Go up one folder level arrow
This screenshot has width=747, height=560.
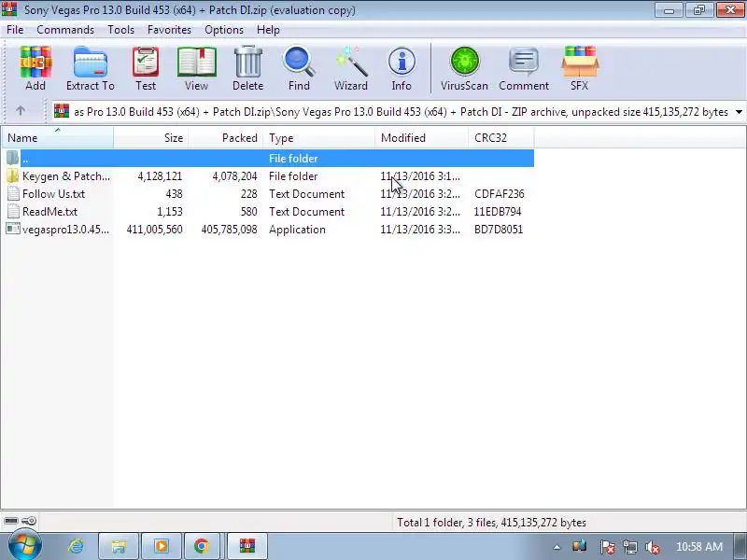click(x=21, y=111)
